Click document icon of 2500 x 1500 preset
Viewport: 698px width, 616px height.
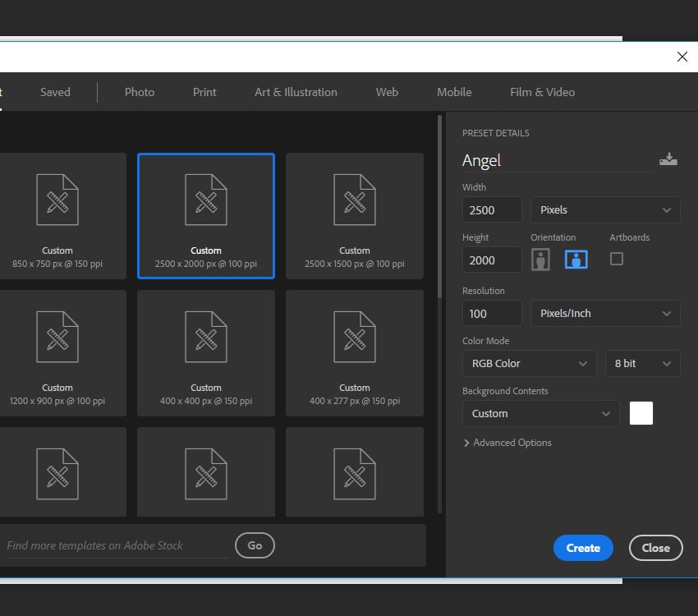pos(355,200)
